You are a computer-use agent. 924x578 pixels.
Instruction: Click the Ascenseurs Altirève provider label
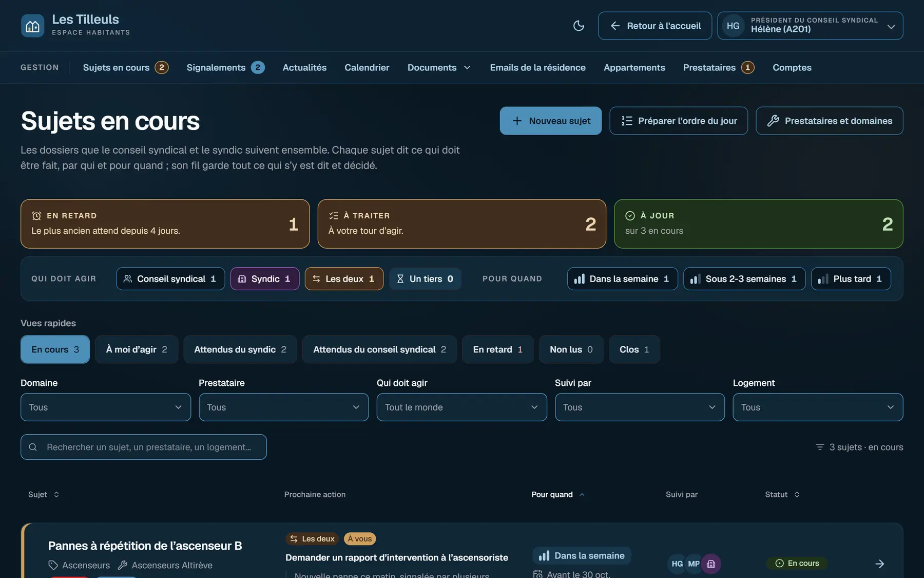point(165,565)
